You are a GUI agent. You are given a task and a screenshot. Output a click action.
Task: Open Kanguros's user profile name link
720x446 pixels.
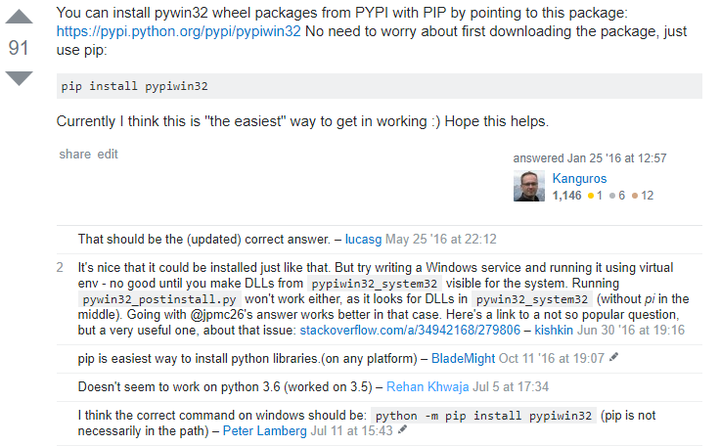580,179
